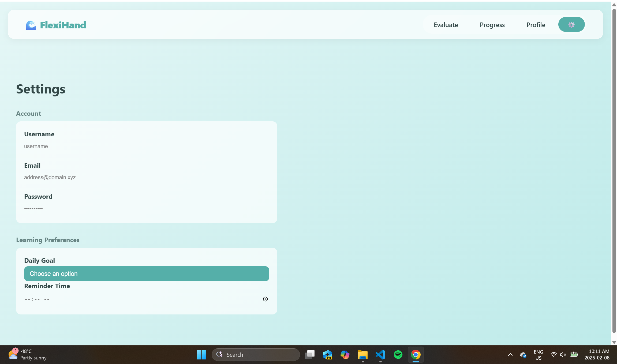
Task: Go to the Evaluate page
Action: [x=446, y=25]
